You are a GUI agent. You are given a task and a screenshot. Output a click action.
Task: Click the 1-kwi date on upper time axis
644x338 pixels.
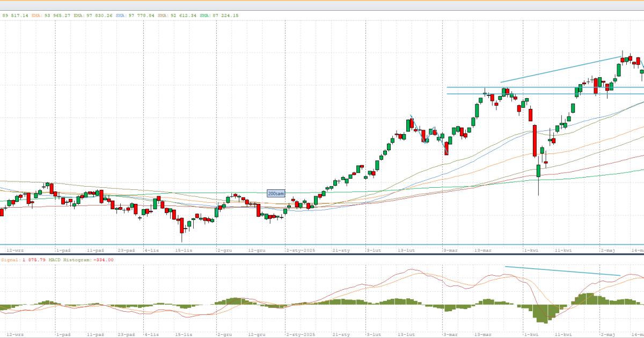530,250
